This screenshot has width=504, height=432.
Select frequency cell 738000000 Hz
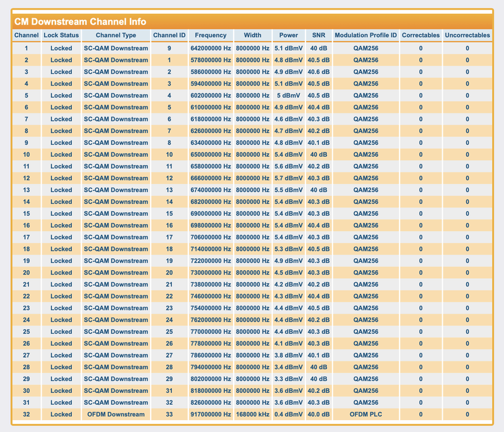pos(210,284)
